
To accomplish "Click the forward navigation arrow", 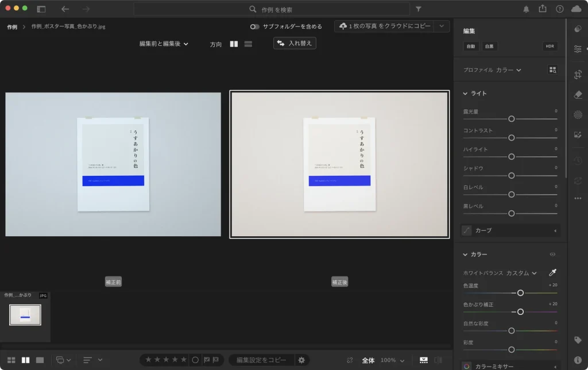I will 86,9.
